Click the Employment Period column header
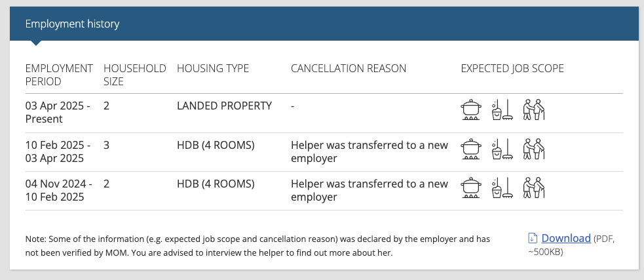Image resolution: width=644 pixels, height=280 pixels. [x=59, y=75]
